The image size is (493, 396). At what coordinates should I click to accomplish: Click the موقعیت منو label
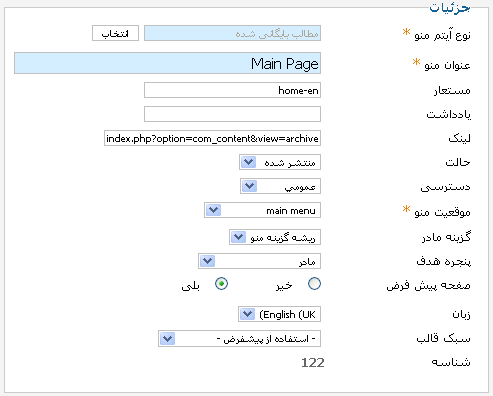tap(442, 212)
